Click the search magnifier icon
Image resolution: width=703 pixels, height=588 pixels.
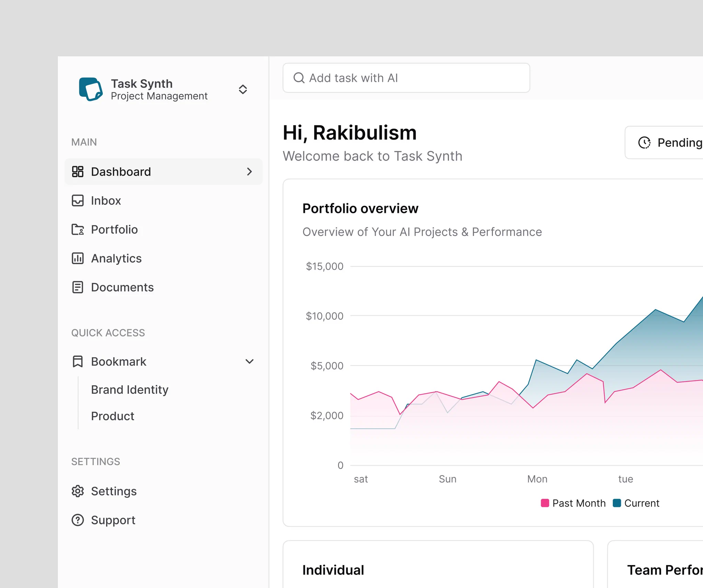[299, 78]
